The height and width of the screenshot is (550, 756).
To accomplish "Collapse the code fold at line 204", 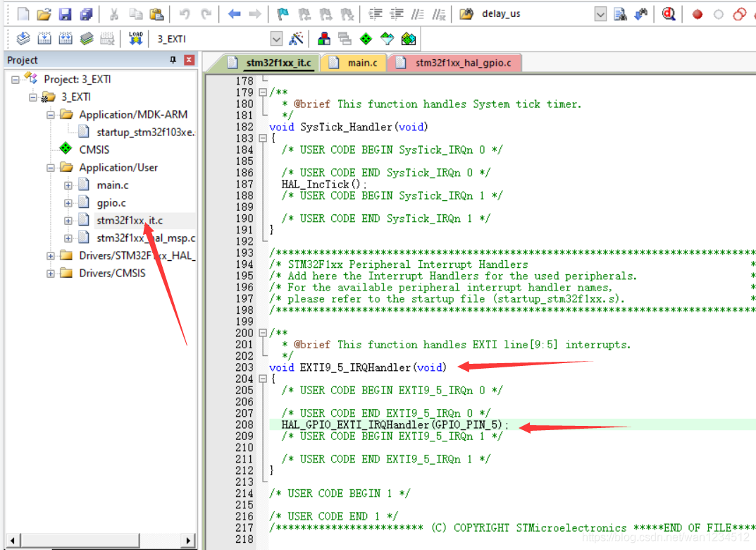I will coord(263,379).
